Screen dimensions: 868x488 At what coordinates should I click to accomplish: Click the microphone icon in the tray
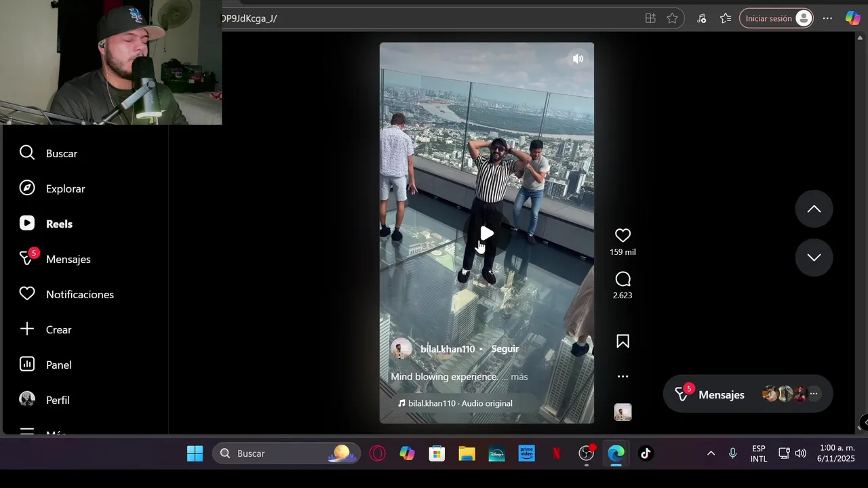tap(732, 453)
